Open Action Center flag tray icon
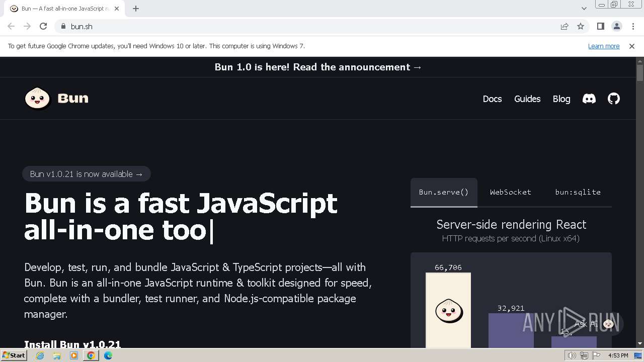 (x=595, y=355)
